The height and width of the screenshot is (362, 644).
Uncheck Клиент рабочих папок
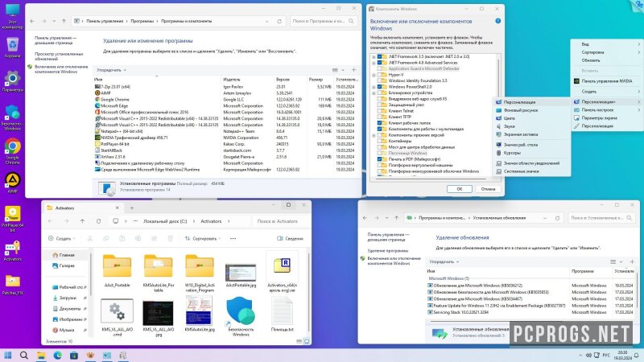coord(379,123)
